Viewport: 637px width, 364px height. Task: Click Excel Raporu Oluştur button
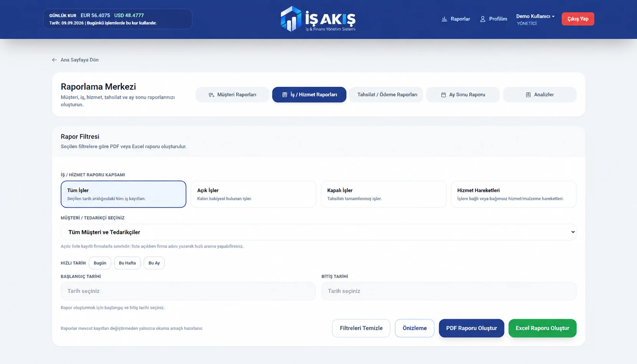543,328
